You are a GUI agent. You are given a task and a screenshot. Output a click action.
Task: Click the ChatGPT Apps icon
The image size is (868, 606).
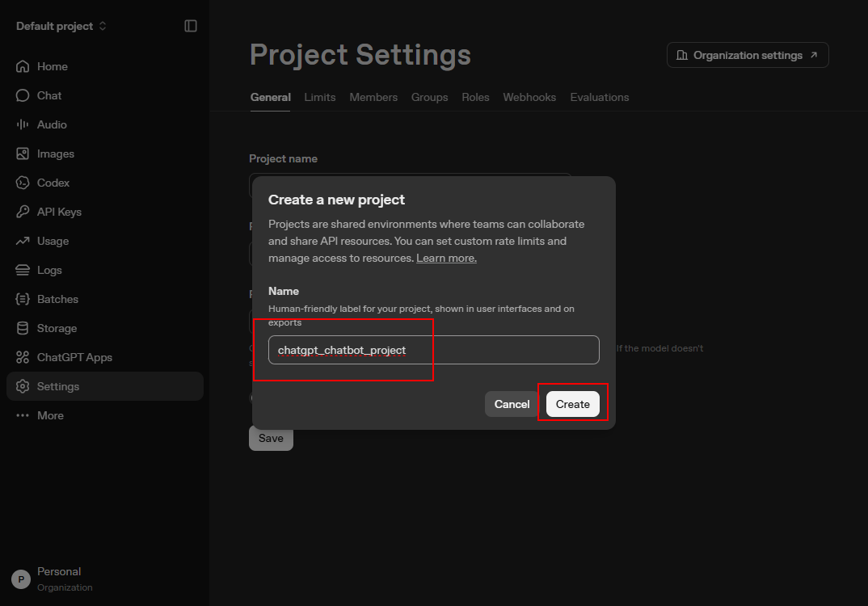tap(23, 357)
